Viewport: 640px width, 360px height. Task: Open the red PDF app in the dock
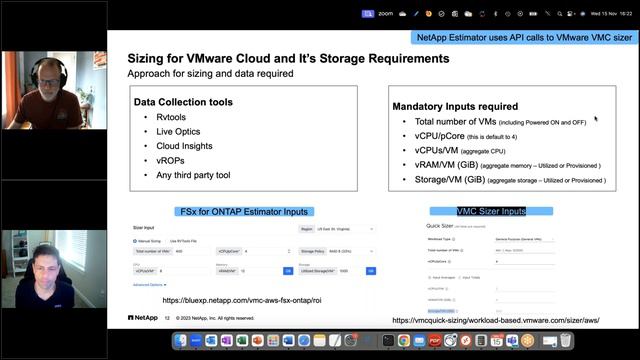point(435,341)
